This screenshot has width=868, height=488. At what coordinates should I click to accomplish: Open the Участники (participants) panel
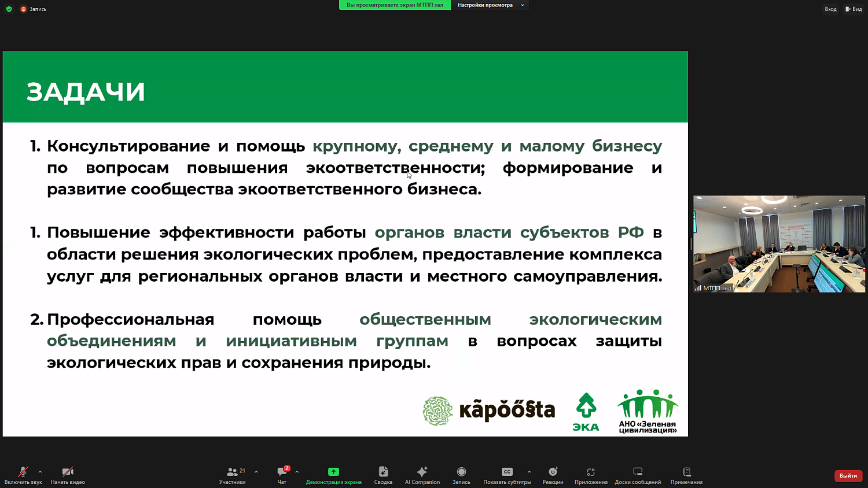232,474
